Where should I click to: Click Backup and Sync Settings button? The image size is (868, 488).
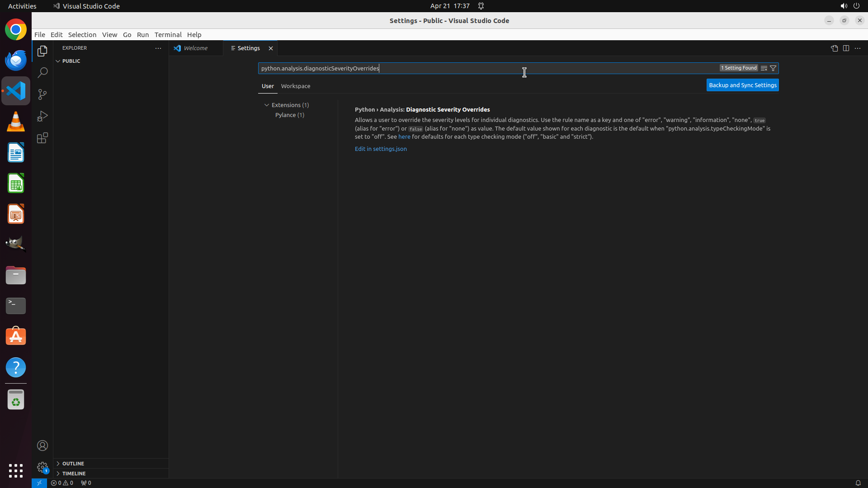[x=742, y=85]
